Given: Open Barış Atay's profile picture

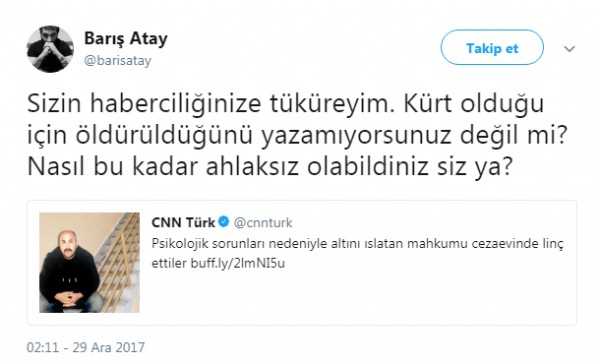Looking at the screenshot, I should (50, 49).
